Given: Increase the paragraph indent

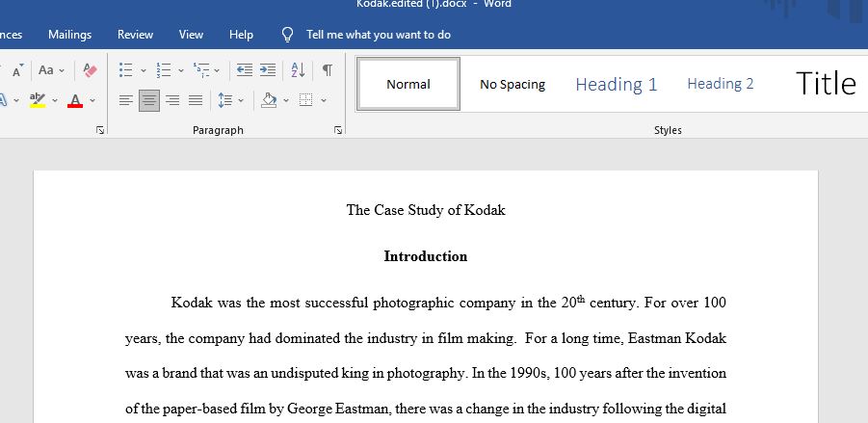Looking at the screenshot, I should pyautogui.click(x=268, y=70).
